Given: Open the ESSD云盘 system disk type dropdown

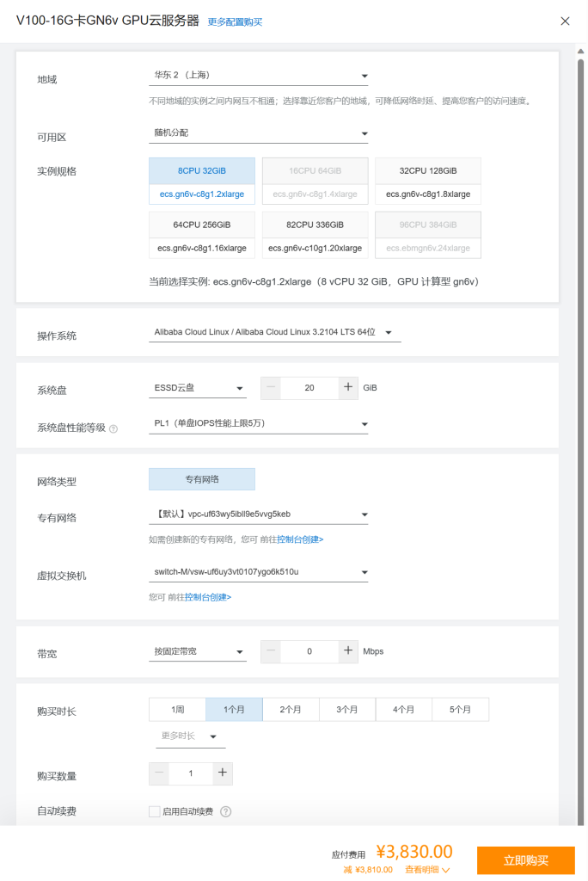Looking at the screenshot, I should (x=198, y=388).
